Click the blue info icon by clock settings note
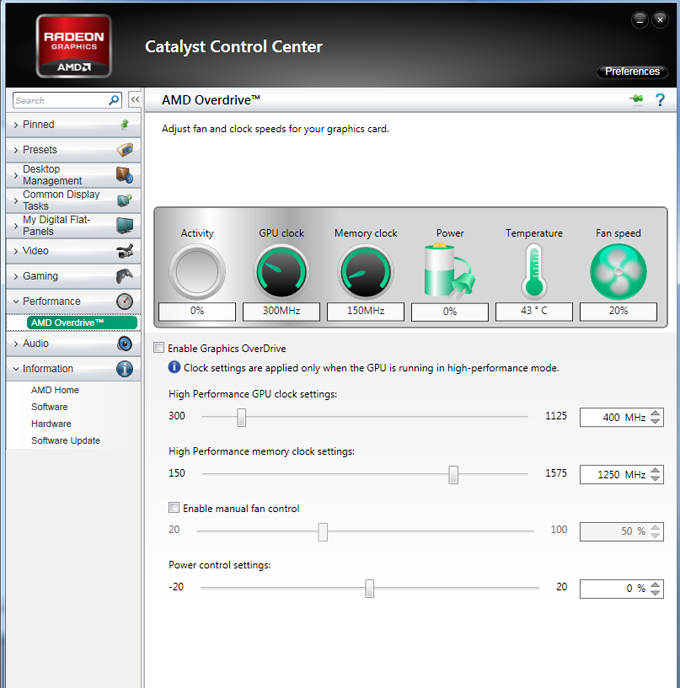 174,367
